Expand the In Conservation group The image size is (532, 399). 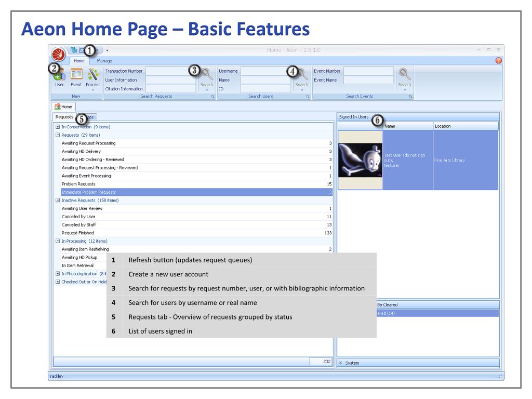pyautogui.click(x=58, y=127)
